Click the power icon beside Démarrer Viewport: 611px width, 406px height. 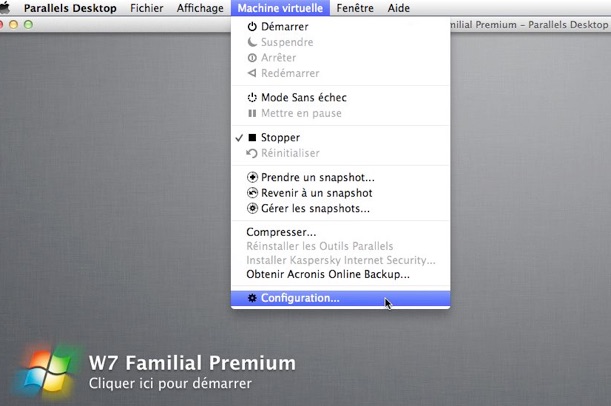coord(252,26)
